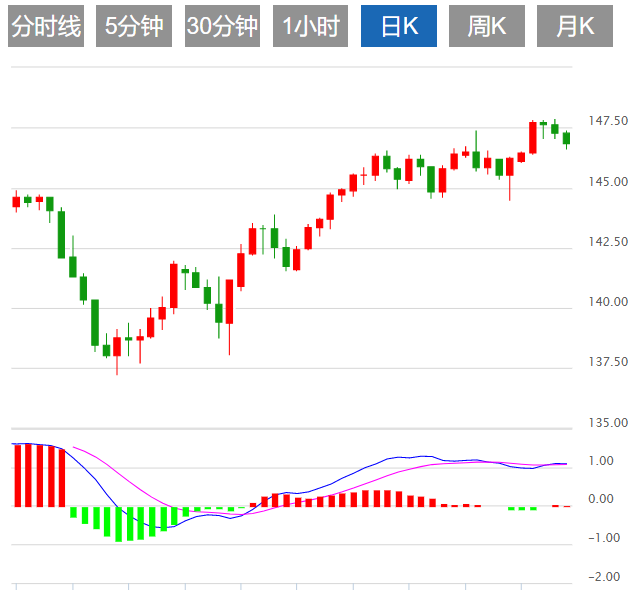Open the 1小时 chart view

tap(310, 26)
